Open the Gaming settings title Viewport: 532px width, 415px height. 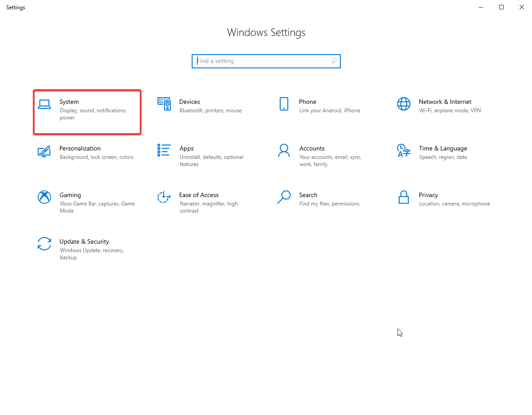pyautogui.click(x=70, y=195)
